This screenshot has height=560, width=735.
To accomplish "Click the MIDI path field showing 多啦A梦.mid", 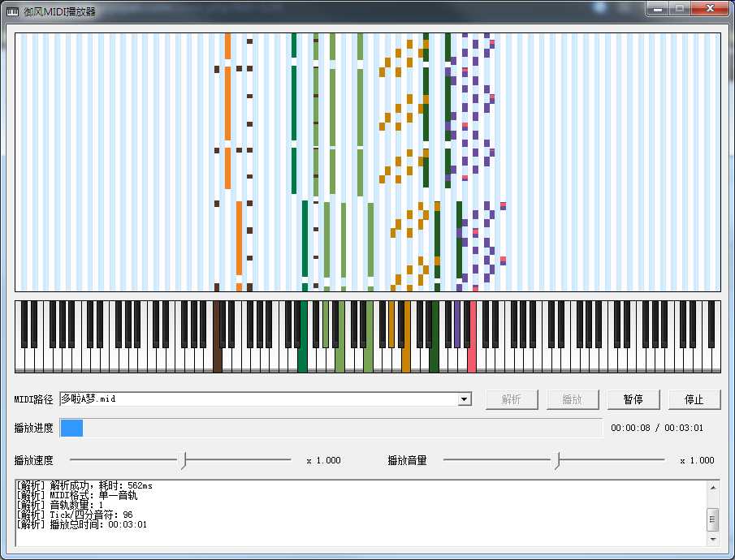I will [258, 399].
